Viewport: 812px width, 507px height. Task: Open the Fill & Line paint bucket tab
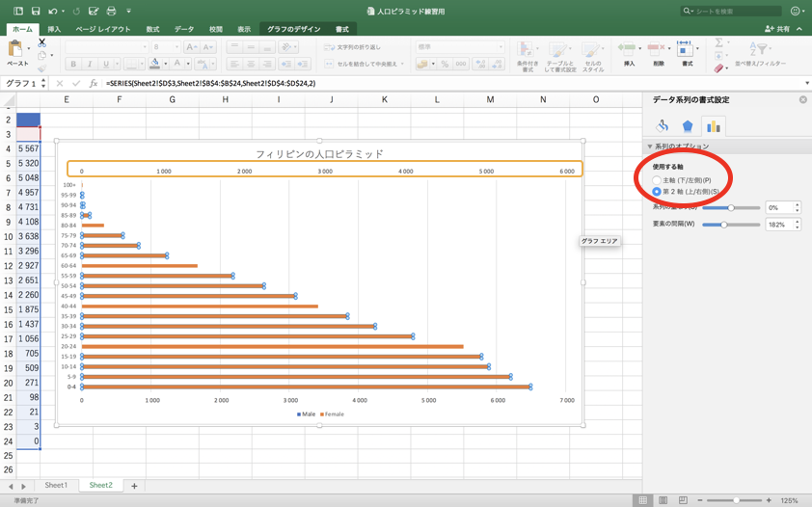(x=662, y=125)
